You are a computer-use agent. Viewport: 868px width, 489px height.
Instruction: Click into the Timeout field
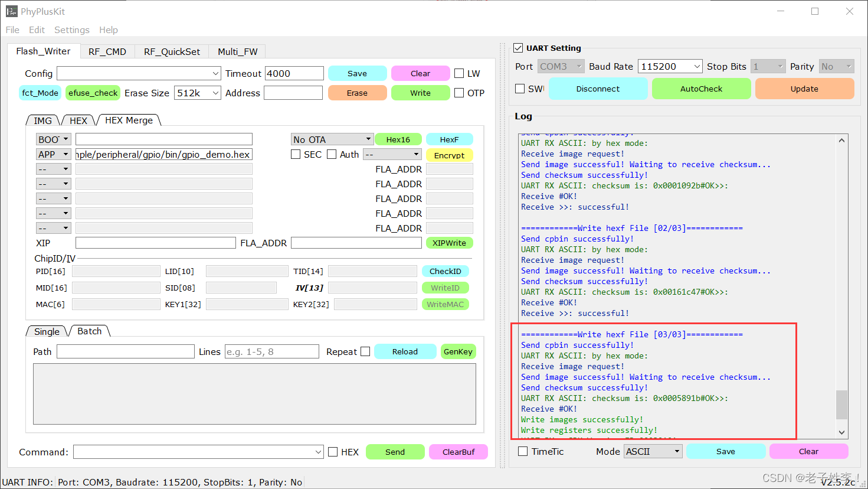point(294,73)
